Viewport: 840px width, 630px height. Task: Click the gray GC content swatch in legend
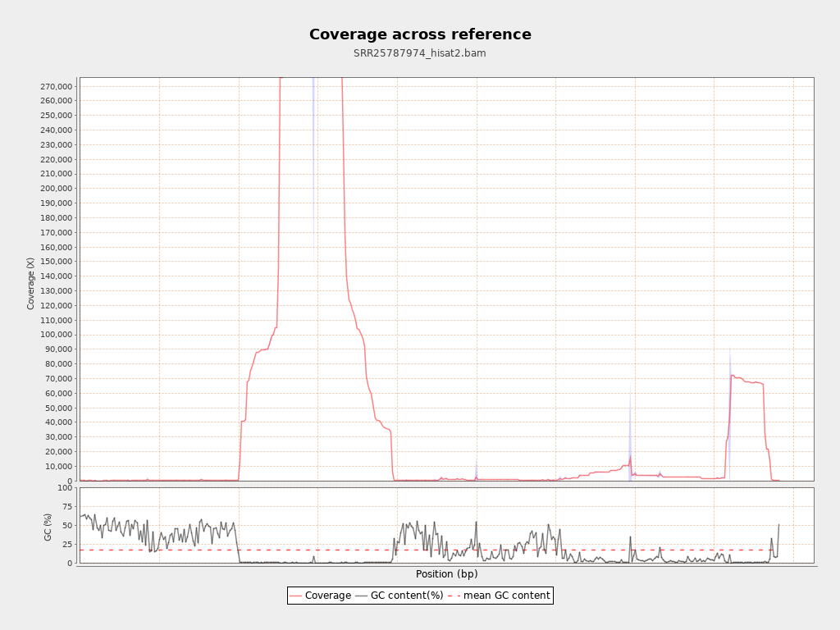click(362, 596)
